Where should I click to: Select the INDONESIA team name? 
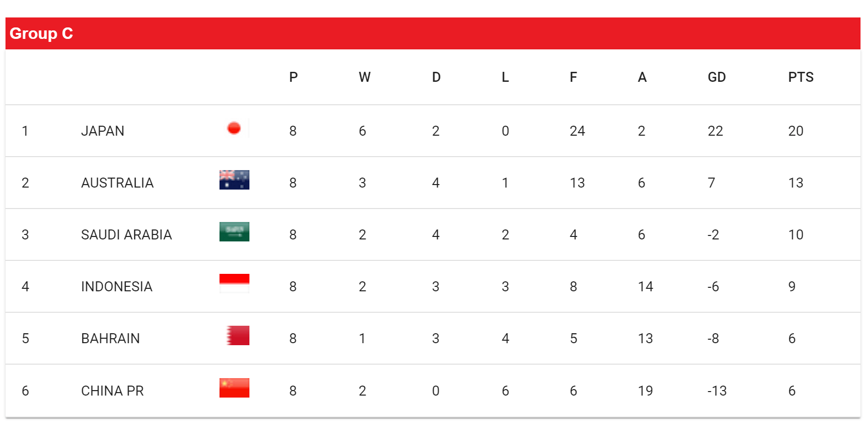(x=117, y=287)
